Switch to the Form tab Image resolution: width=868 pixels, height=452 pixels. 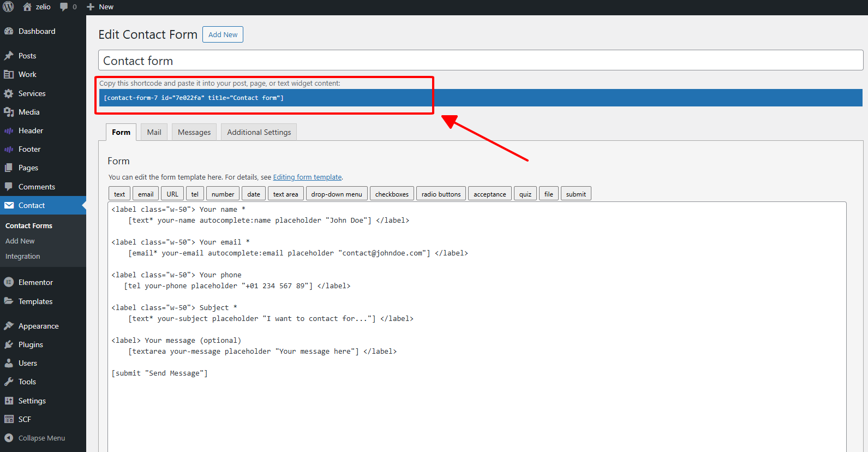(x=121, y=132)
